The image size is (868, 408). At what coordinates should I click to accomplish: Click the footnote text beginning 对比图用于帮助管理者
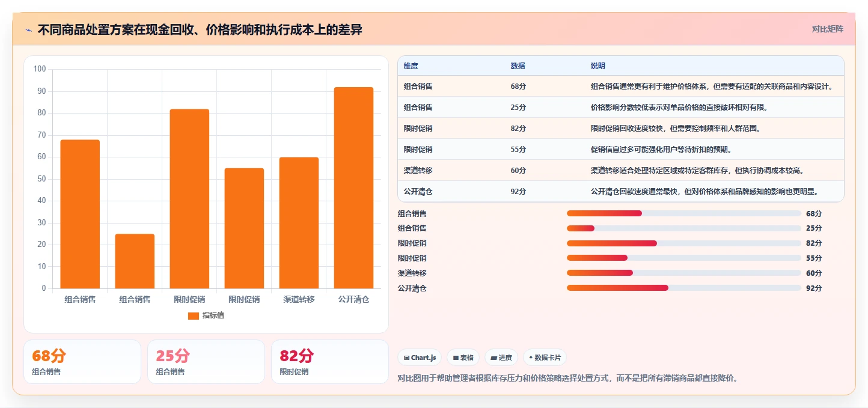568,379
